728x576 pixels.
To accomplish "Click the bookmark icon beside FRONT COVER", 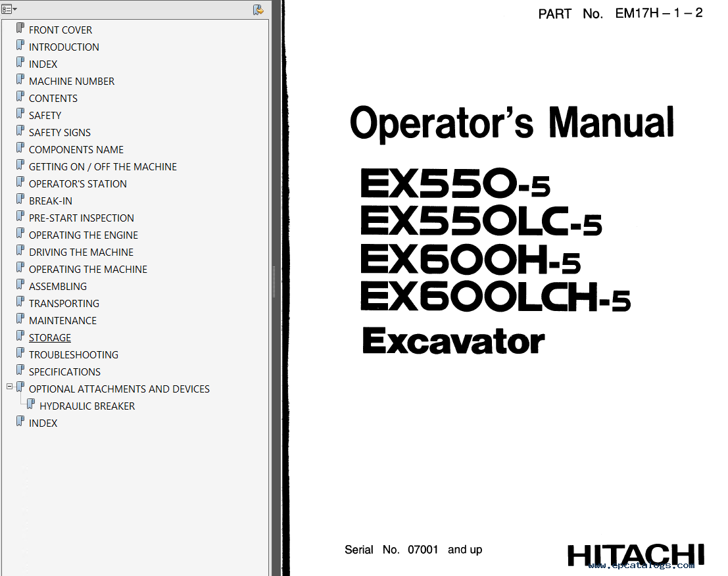I will 20,28.
